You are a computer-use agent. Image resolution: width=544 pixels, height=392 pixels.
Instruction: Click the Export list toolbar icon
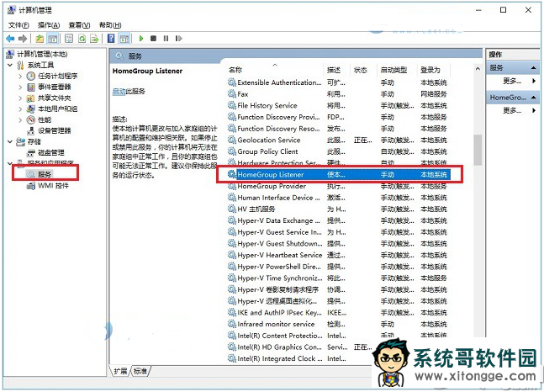pos(94,39)
